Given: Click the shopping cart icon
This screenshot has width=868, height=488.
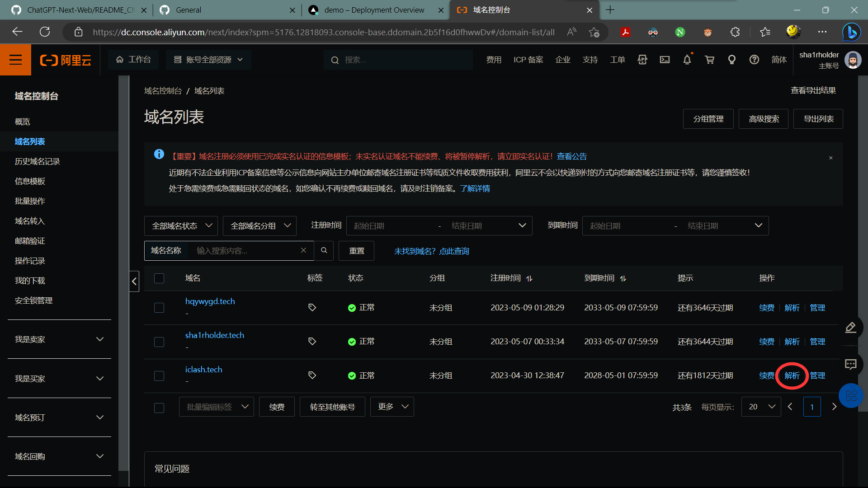Looking at the screenshot, I should [709, 60].
